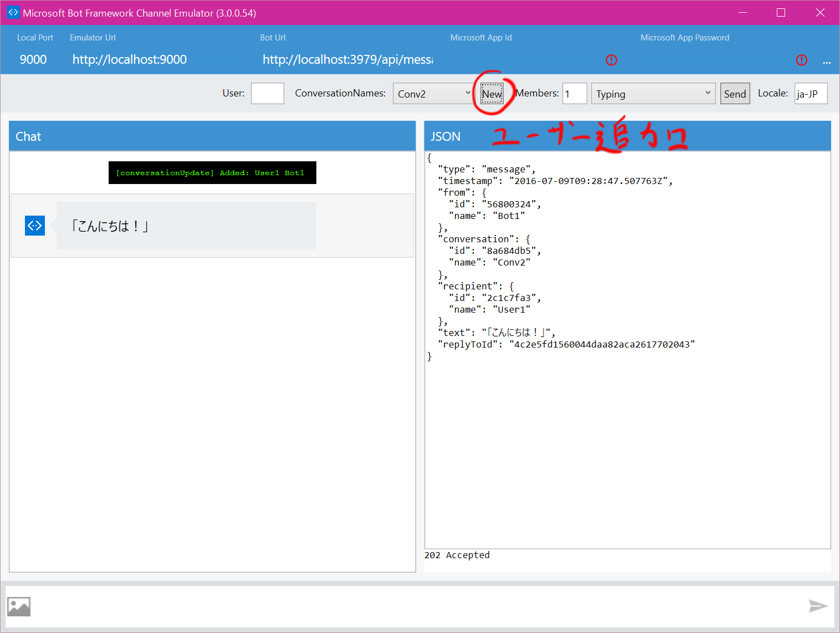
Task: Click the Locale label
Action: click(773, 93)
